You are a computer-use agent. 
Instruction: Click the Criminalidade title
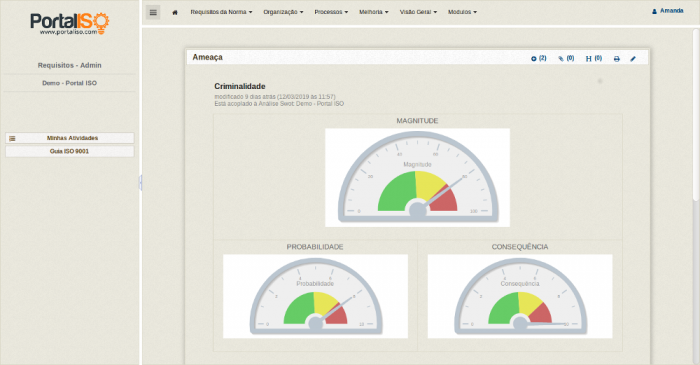point(240,86)
